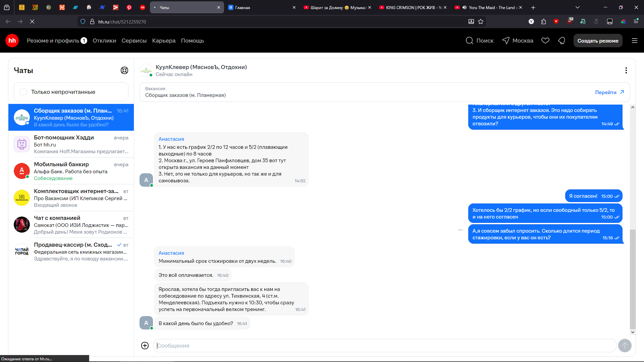
Task: Bookmark page with star icon
Action: coord(481,21)
